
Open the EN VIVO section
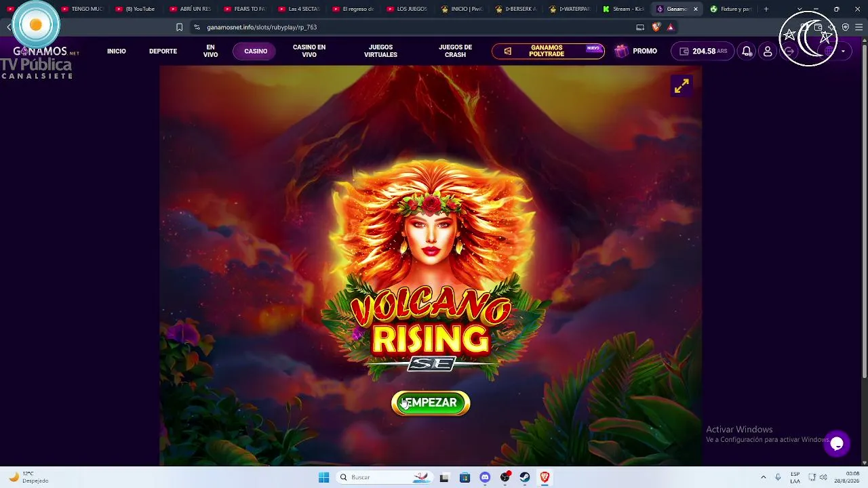[x=211, y=51]
